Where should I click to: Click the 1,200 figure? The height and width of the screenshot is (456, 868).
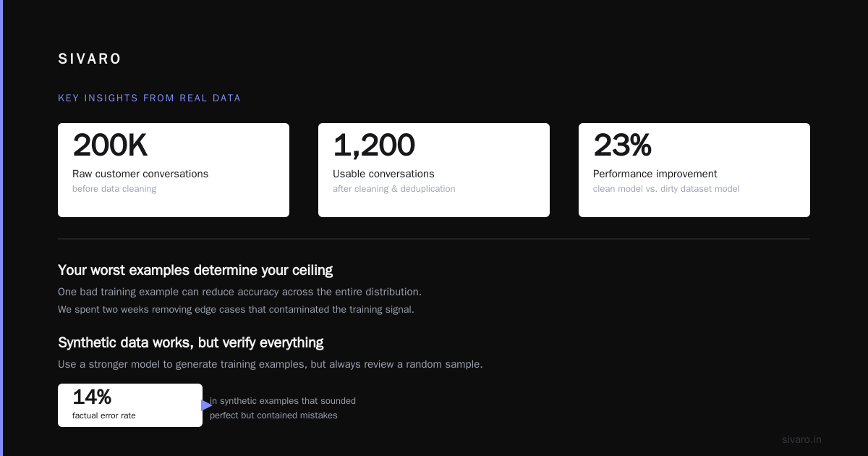click(x=374, y=145)
